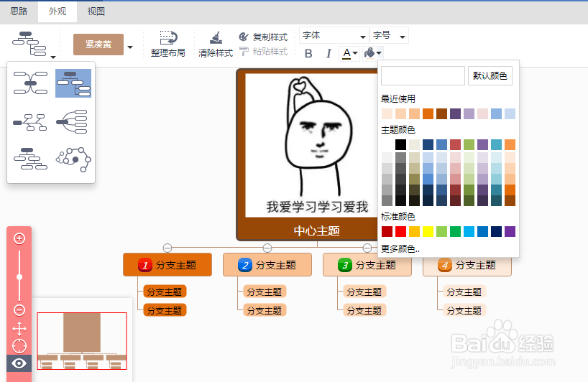Click the color hex input field
Image resolution: width=588 pixels, height=382 pixels.
423,76
